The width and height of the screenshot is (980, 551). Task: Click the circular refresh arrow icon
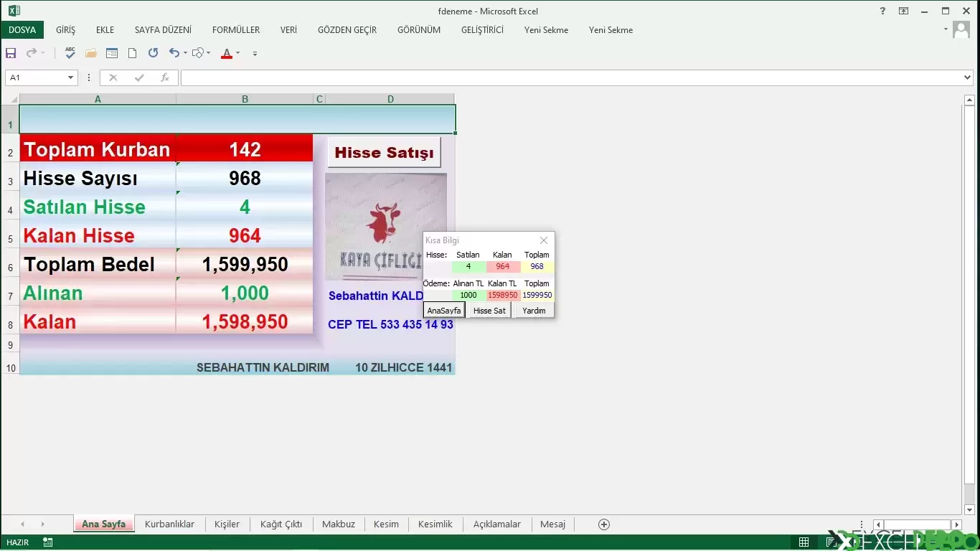[x=153, y=53]
